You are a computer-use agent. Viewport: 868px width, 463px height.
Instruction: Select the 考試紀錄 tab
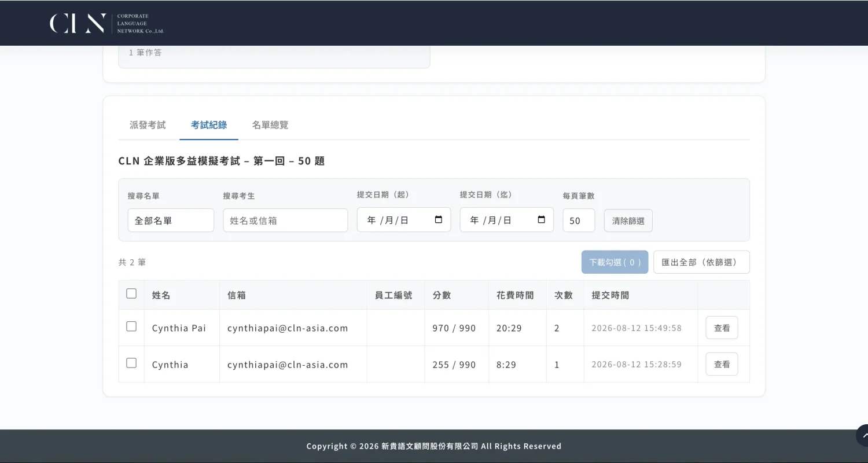[x=209, y=125]
